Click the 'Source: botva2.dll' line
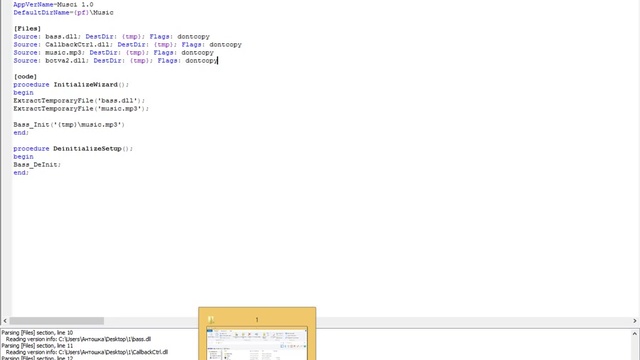This screenshot has height=360, width=640. [116, 60]
